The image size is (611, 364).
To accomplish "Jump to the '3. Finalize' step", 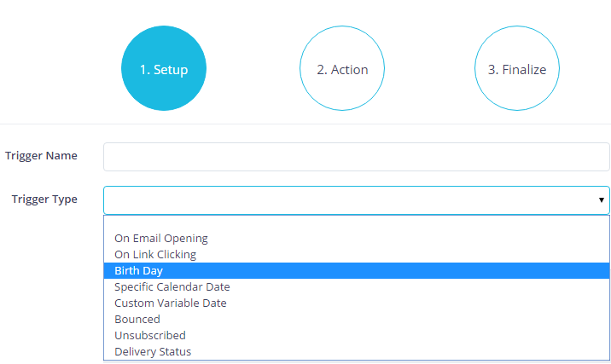I will tap(517, 69).
